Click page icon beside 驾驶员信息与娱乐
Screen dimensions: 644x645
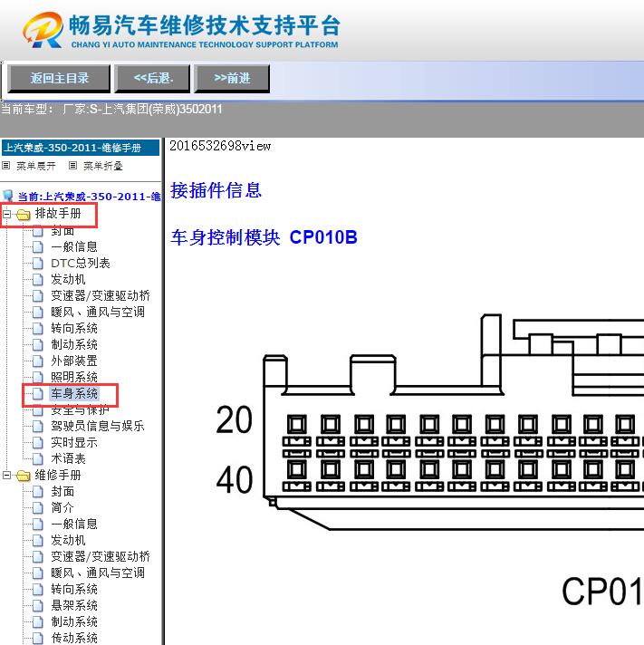tap(37, 426)
